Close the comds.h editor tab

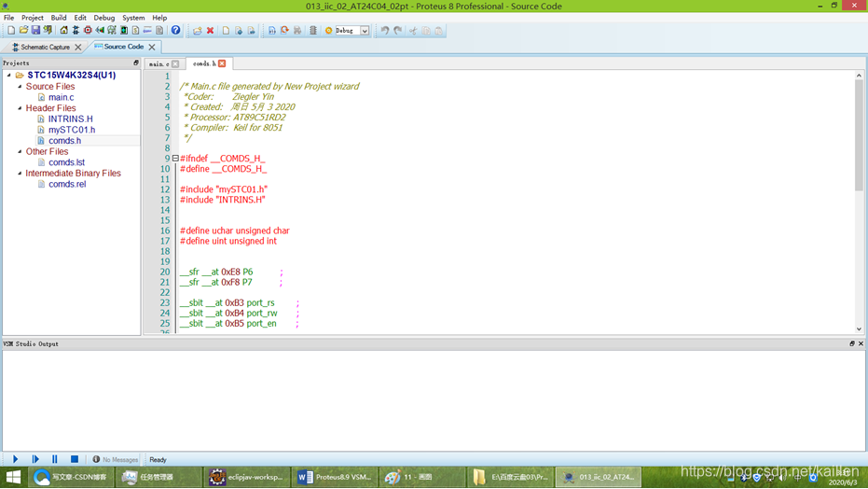(222, 63)
